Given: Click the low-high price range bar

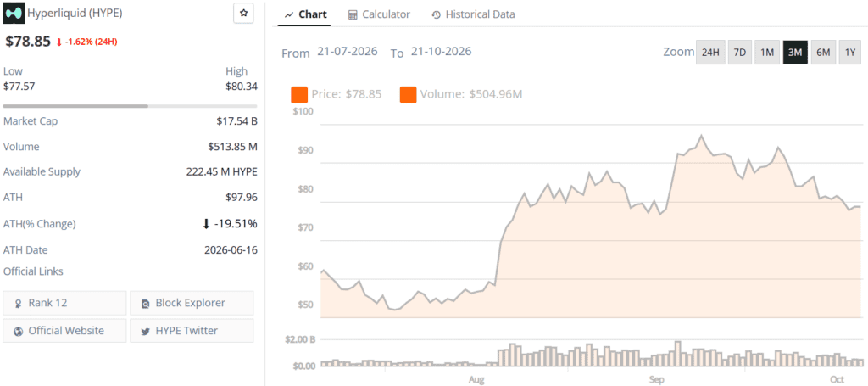Looking at the screenshot, I should [x=130, y=106].
